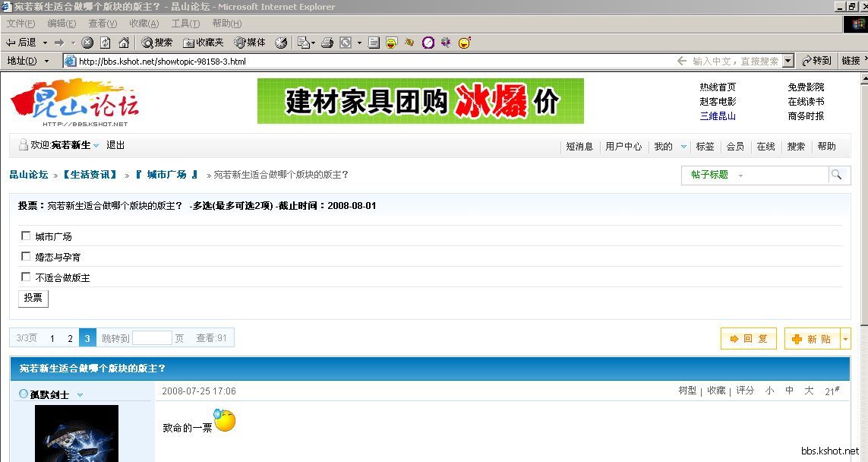Viewport: 868px width, 462px height.
Task: Expand the 帖子标题 search type dropdown
Action: pyautogui.click(x=740, y=176)
